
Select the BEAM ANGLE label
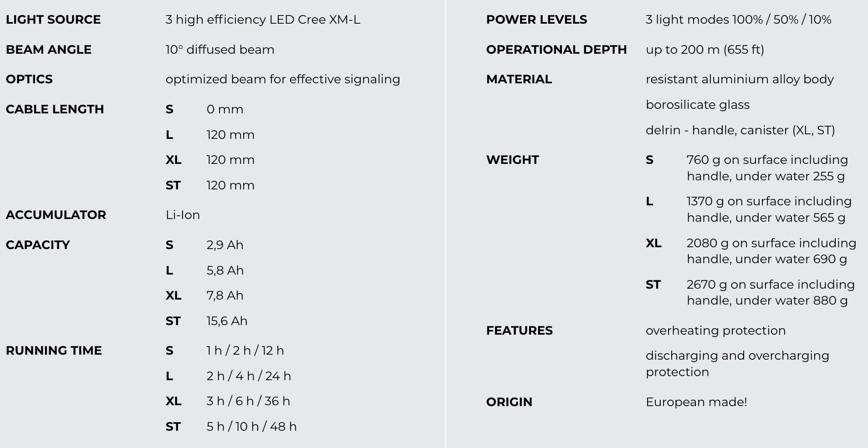[49, 50]
